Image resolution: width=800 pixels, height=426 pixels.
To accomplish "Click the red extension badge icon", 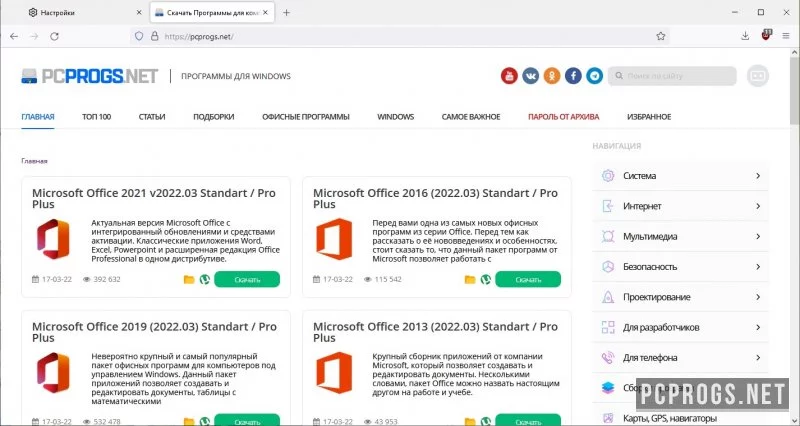I will (766, 35).
